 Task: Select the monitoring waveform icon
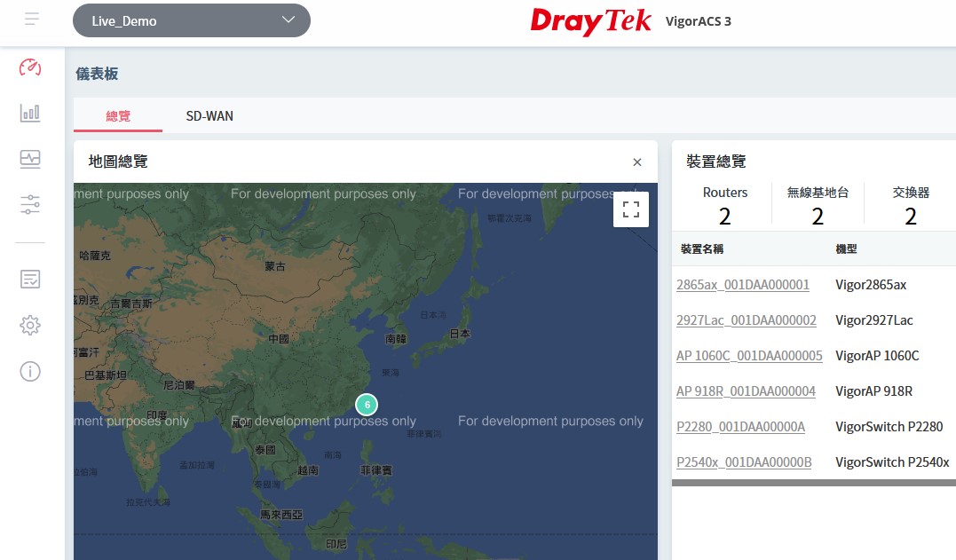click(x=30, y=159)
